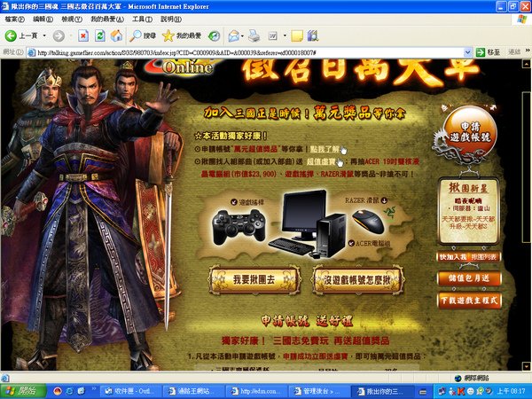
Task: Click the Research book toolbar icon
Action: click(313, 35)
